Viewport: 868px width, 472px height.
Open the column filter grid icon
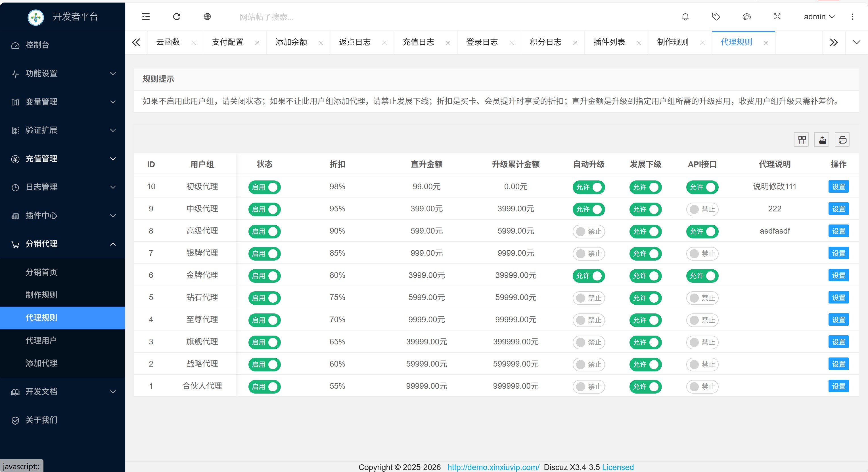pyautogui.click(x=802, y=140)
